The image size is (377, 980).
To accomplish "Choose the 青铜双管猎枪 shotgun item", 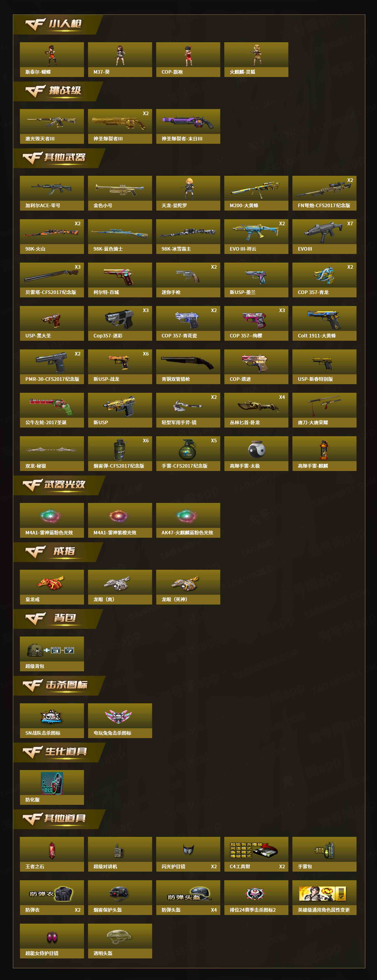I will [188, 366].
